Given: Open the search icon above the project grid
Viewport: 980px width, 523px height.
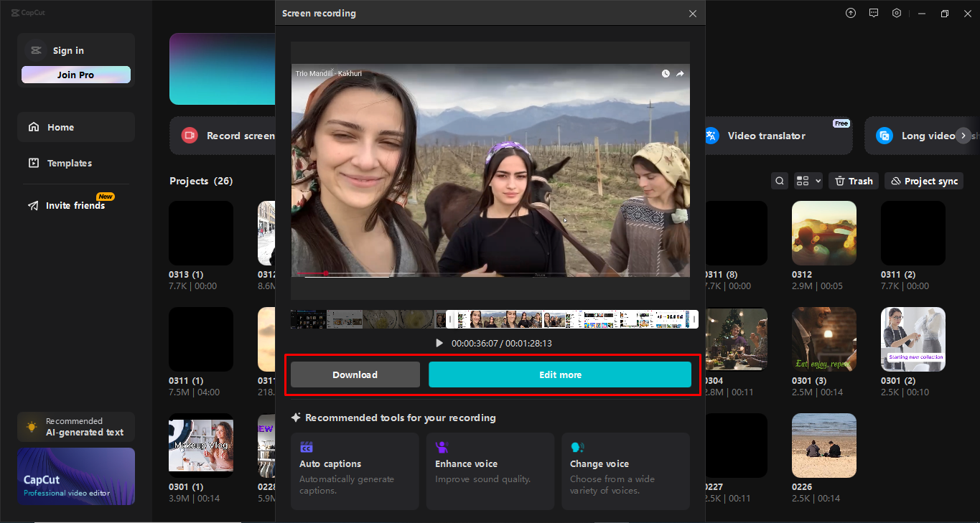Looking at the screenshot, I should point(779,180).
